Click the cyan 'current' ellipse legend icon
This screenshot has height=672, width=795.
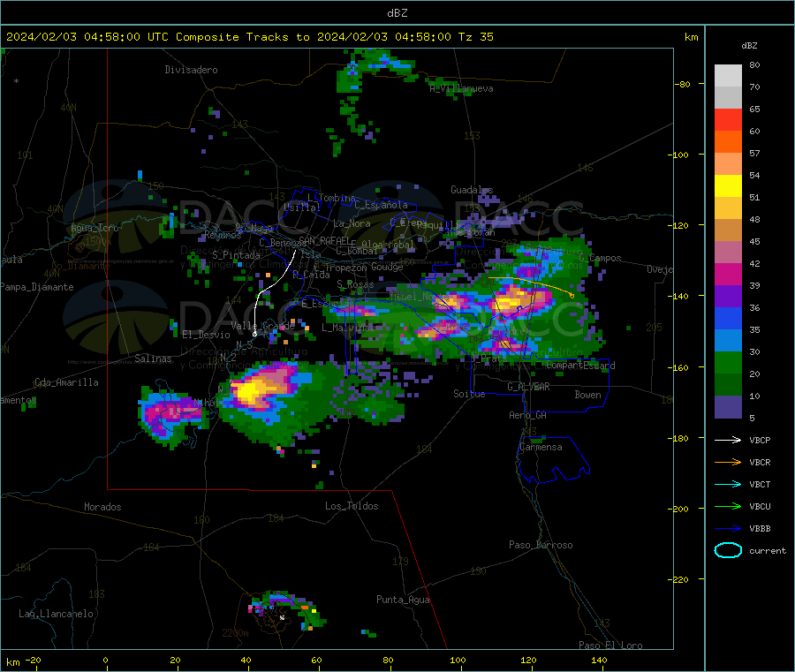point(728,550)
